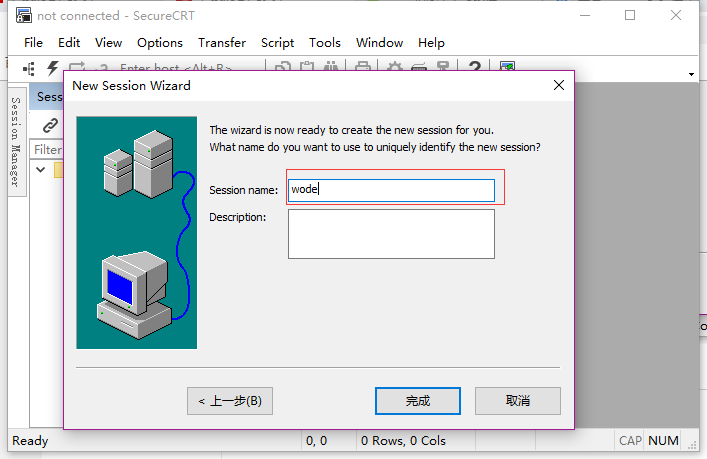This screenshot has height=459, width=707.
Task: Click the Help question mark icon
Action: click(474, 66)
